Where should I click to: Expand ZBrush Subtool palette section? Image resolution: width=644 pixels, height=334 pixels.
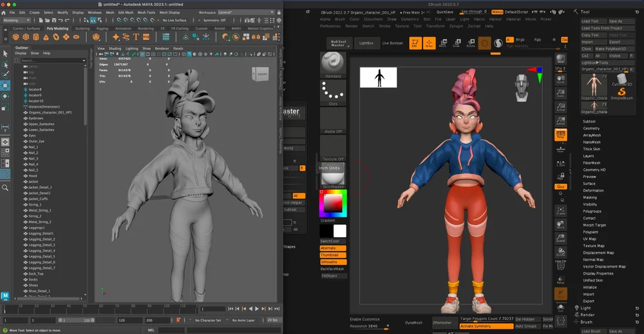click(x=589, y=121)
